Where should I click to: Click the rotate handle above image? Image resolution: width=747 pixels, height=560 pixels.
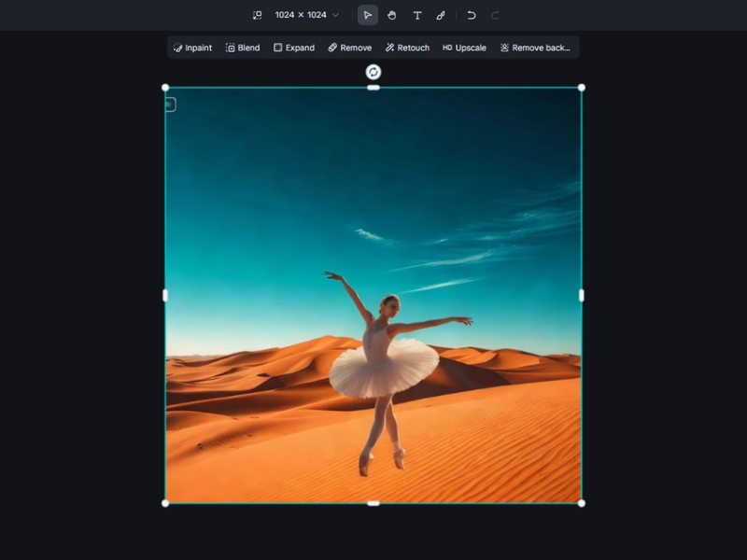coord(373,73)
